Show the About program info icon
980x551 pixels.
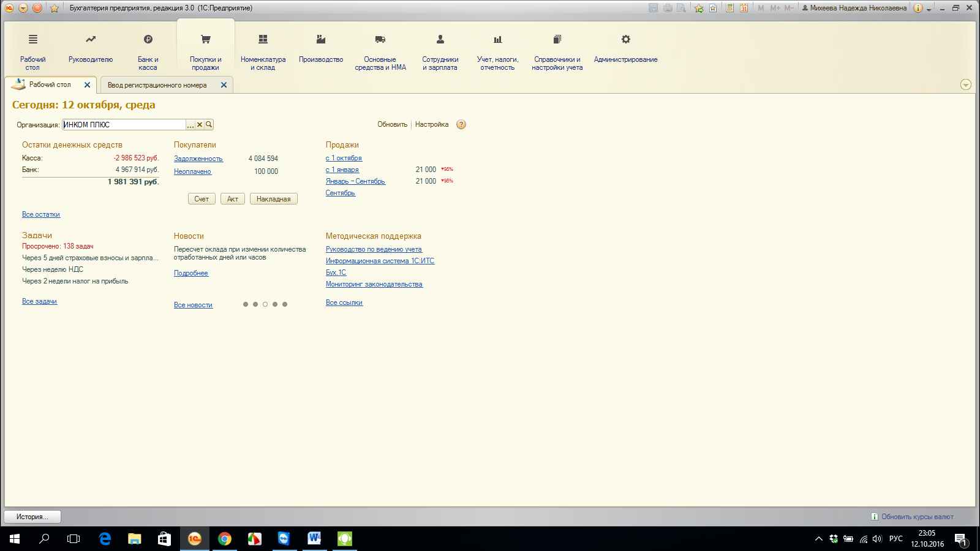[x=918, y=8]
